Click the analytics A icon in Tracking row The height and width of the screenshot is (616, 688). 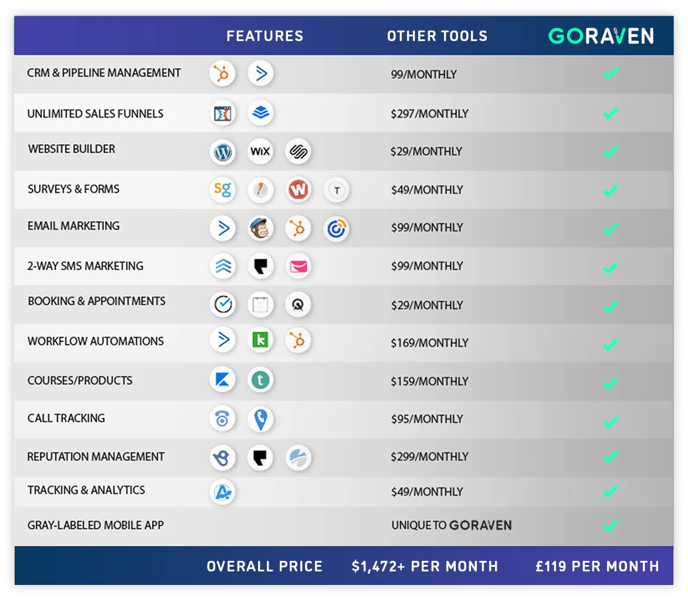click(x=222, y=492)
